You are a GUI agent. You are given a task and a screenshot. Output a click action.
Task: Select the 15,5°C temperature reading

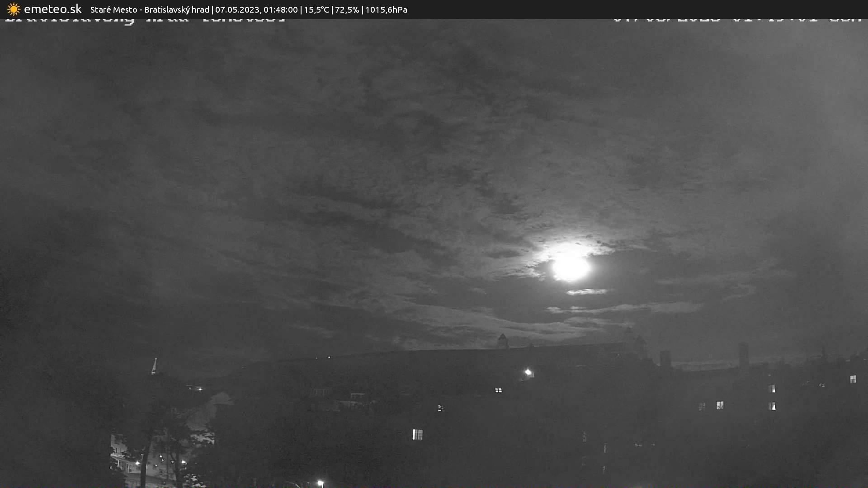316,9
